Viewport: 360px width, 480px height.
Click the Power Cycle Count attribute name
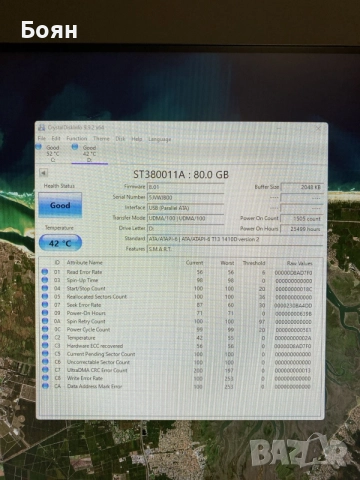coord(88,329)
